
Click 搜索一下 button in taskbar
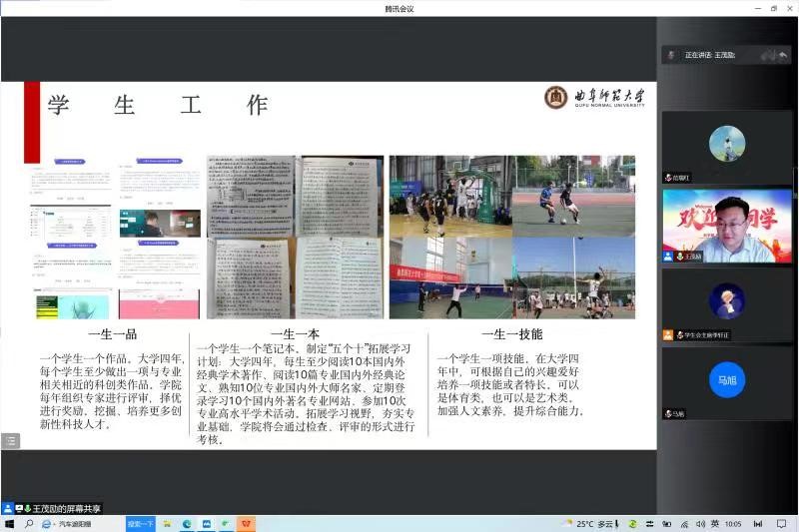(140, 523)
